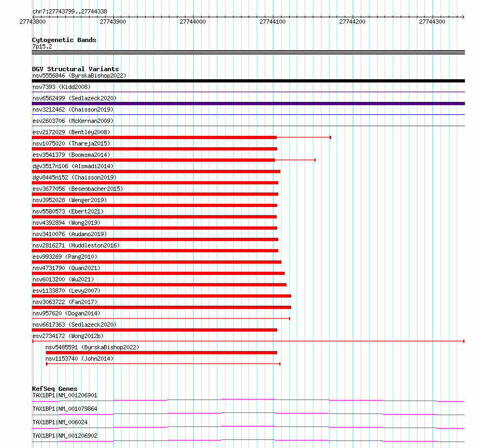The width and height of the screenshot is (480, 448).
Task: Click the chr7:27743799..27744338 region label
Action: tap(70, 12)
